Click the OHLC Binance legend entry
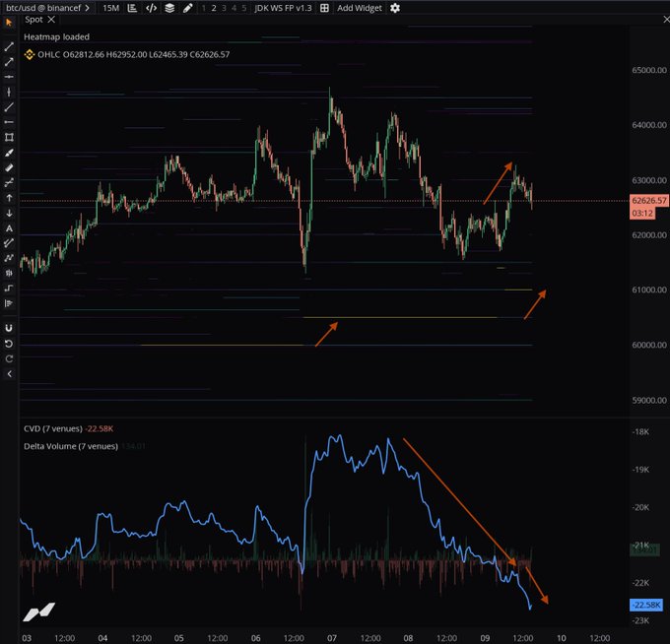Viewport: 670px width, 644px height. (127, 55)
